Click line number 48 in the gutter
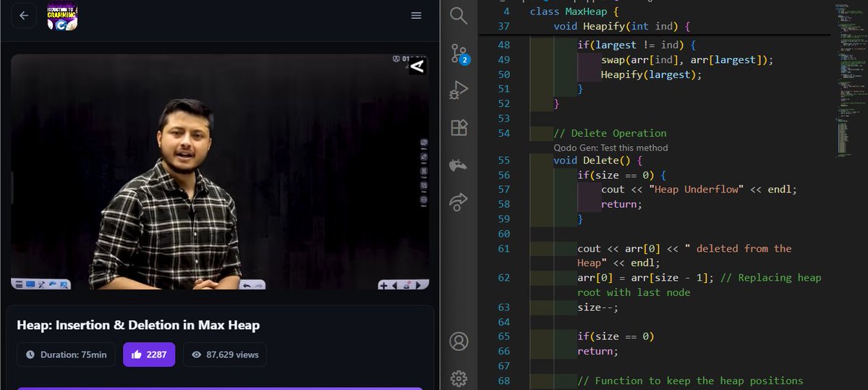Image resolution: width=868 pixels, height=390 pixels. 504,45
